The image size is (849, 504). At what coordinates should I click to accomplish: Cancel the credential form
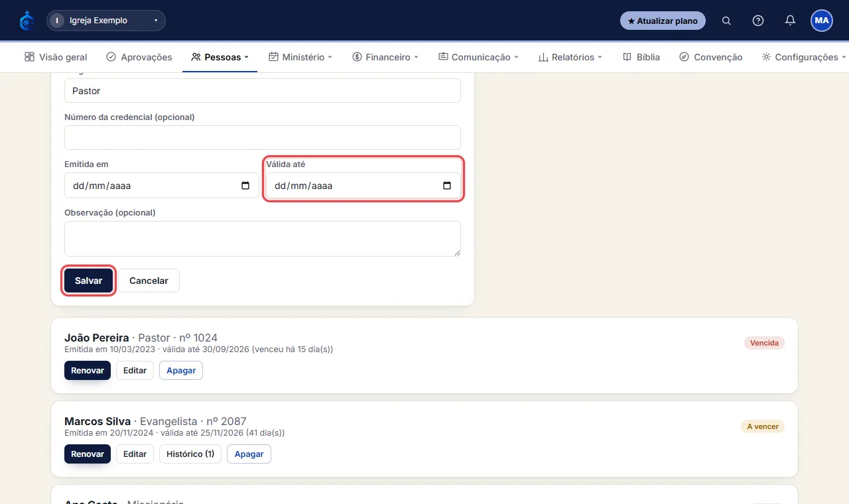(x=149, y=281)
